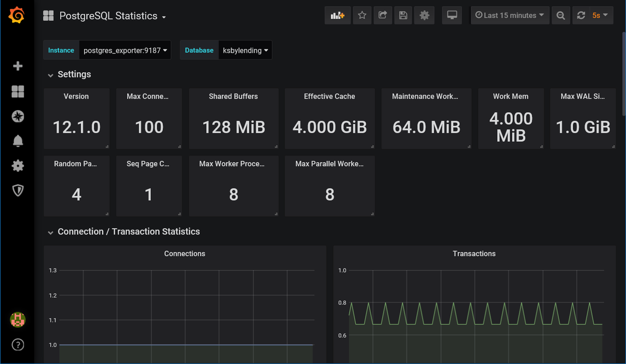Click the Instance variable label
This screenshot has width=626, height=364.
(61, 51)
